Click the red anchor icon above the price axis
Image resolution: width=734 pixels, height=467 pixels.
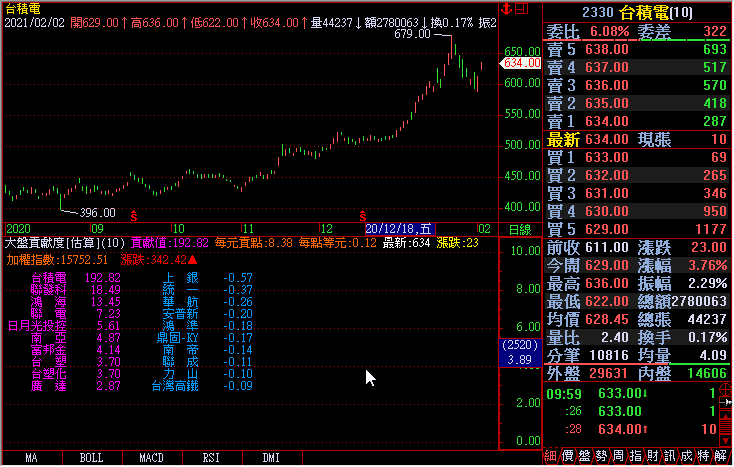(506, 8)
